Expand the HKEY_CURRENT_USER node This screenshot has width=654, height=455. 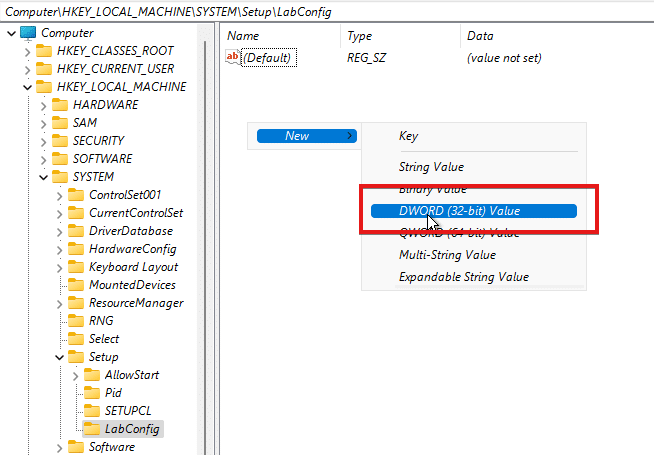coord(26,69)
